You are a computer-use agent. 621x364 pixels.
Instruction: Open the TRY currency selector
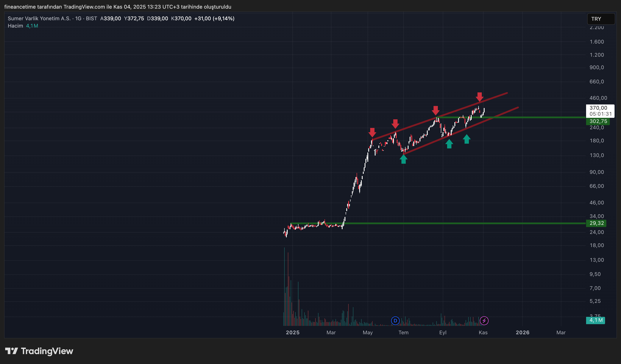pos(601,19)
